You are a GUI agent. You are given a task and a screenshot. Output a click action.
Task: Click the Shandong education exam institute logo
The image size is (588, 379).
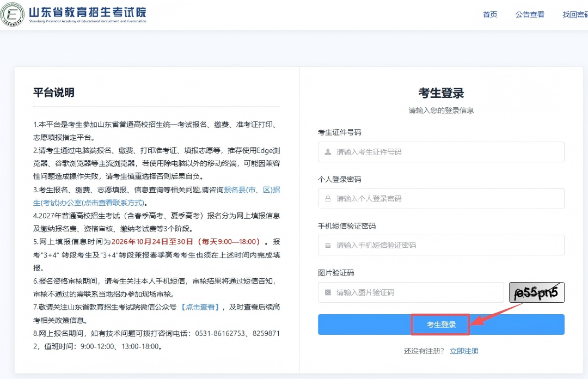[x=13, y=14]
